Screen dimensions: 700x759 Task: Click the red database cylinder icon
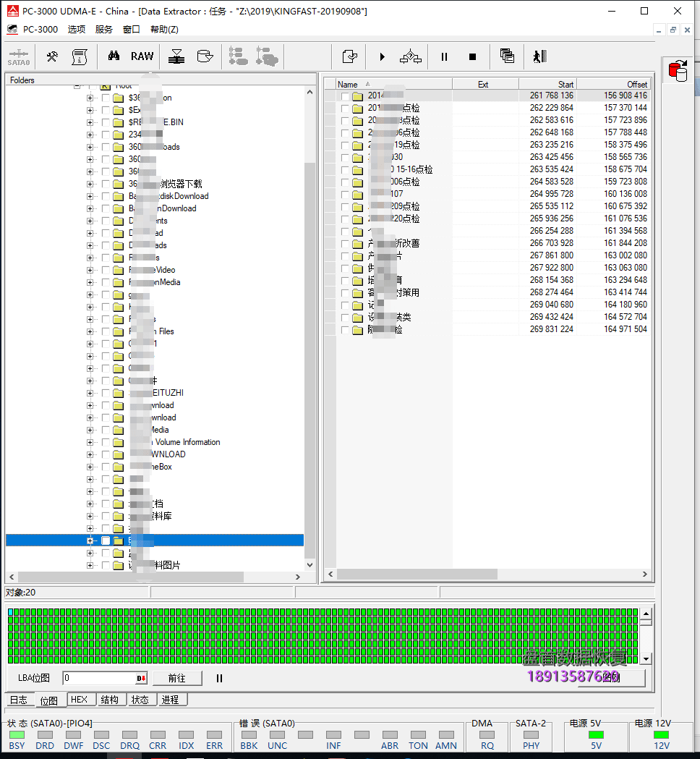tap(678, 71)
